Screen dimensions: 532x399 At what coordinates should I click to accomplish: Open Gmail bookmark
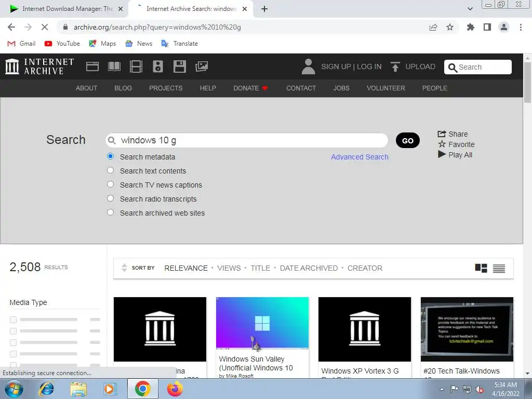22,44
